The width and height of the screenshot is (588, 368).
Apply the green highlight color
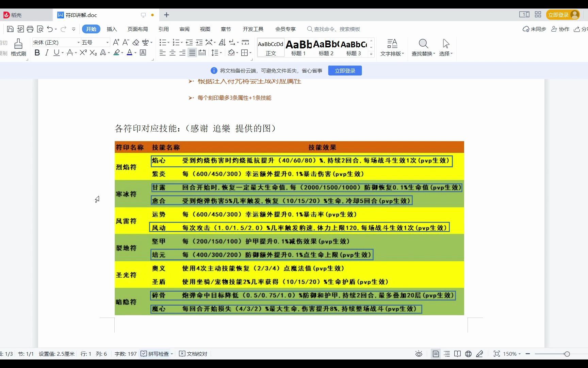(116, 52)
